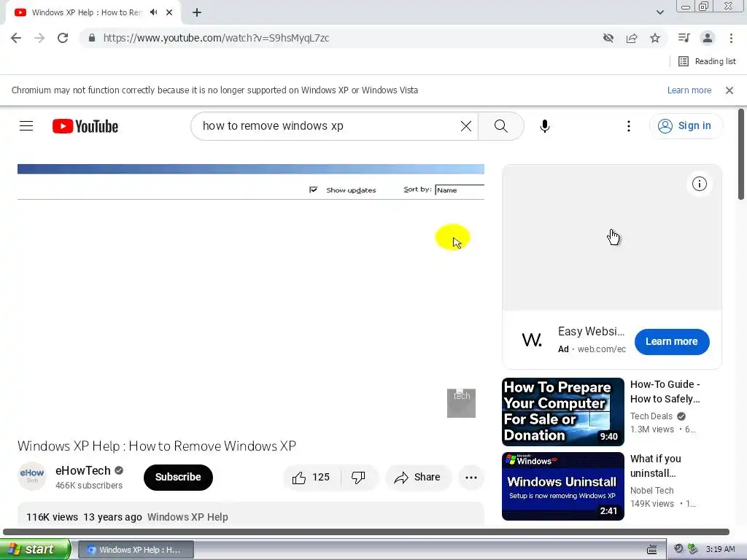Go back to the previous page
The width and height of the screenshot is (747, 560).
point(16,38)
